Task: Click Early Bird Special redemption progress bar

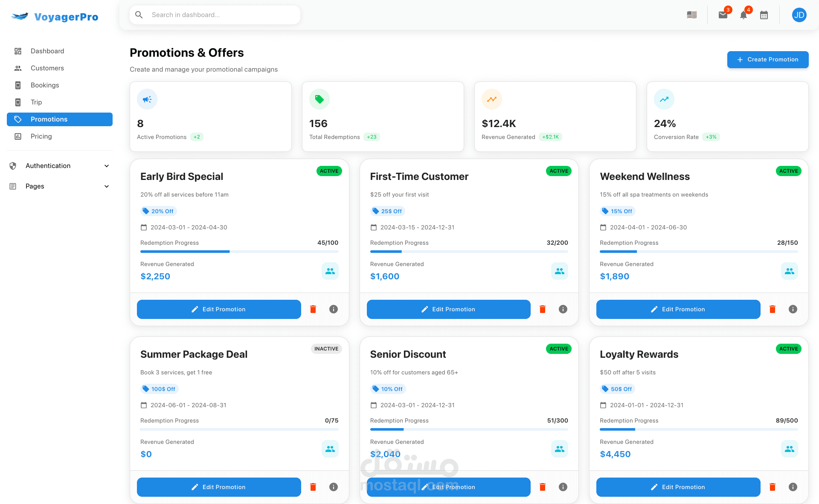Action: coord(239,252)
